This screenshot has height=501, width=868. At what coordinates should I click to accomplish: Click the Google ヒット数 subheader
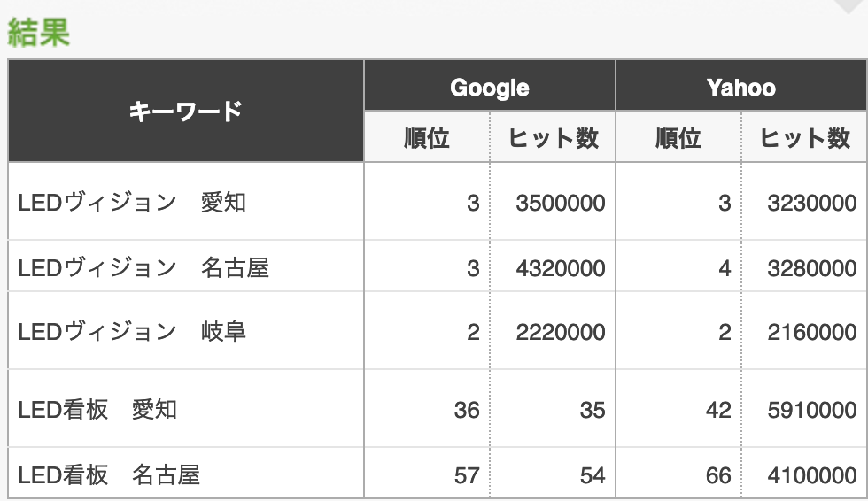[553, 137]
